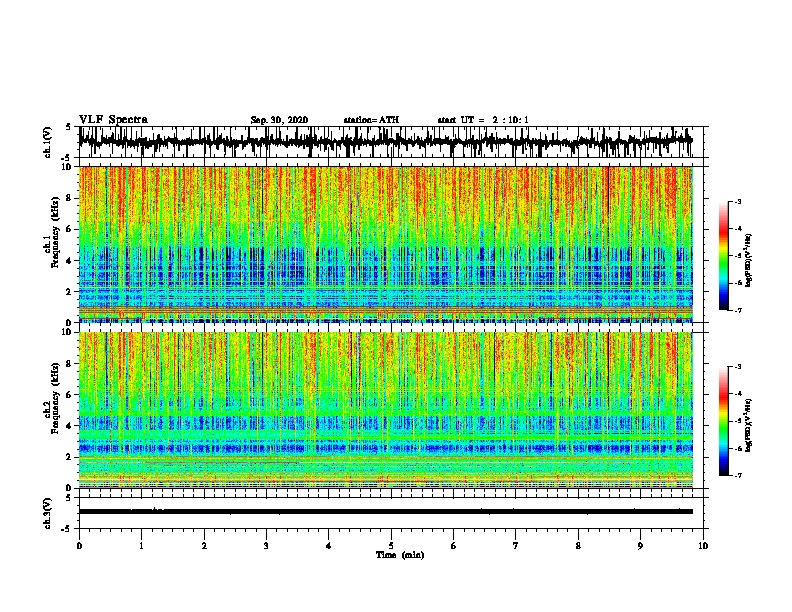Click inside the ch.1 spectrogram panel
The height and width of the screenshot is (612, 792).
(x=385, y=244)
